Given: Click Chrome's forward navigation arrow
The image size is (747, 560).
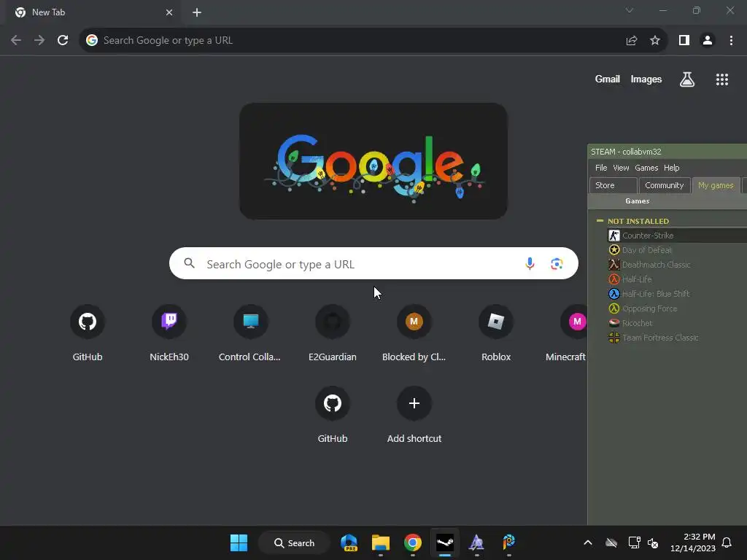Looking at the screenshot, I should [39, 41].
